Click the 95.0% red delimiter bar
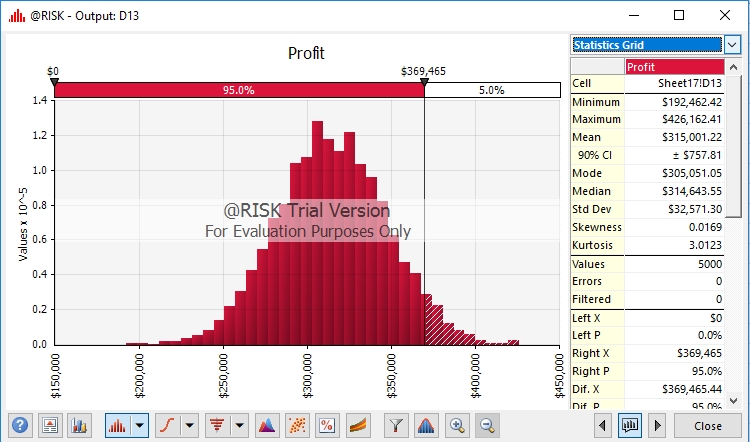The image size is (750, 442). click(238, 90)
